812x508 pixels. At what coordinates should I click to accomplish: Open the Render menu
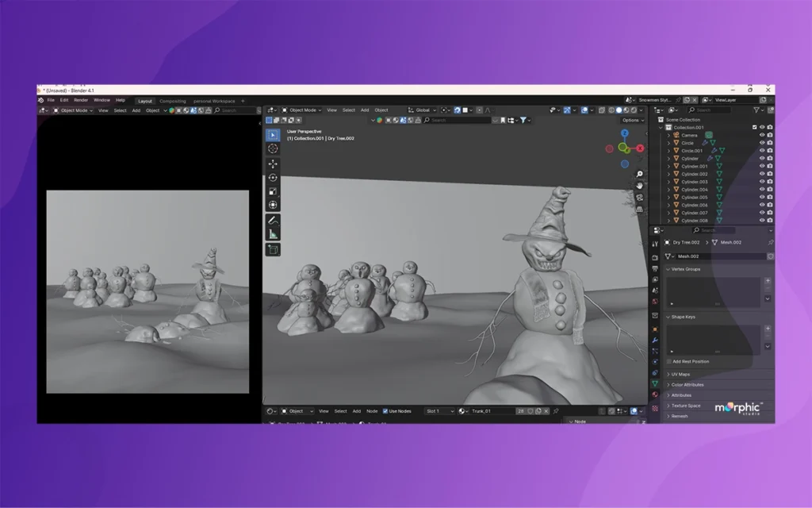(81, 100)
